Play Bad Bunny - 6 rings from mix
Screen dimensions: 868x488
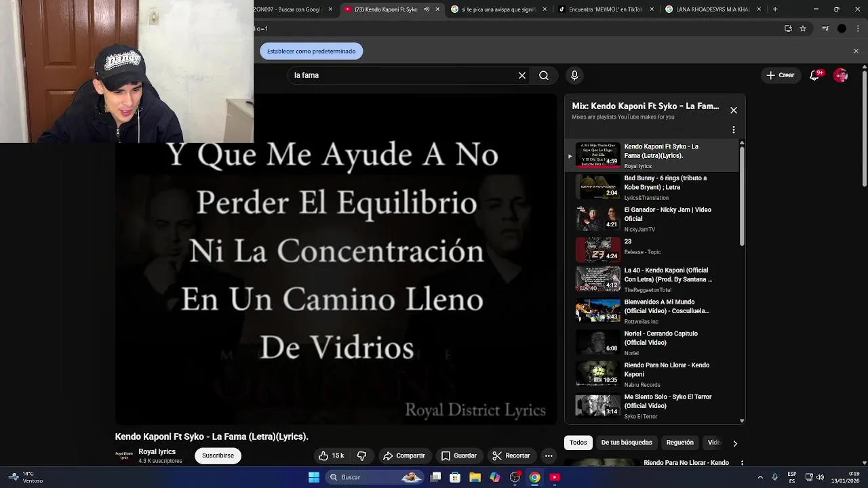(x=651, y=187)
